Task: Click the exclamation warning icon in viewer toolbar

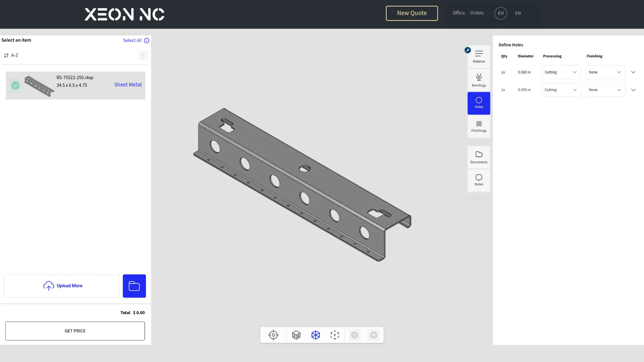Action: [355, 335]
